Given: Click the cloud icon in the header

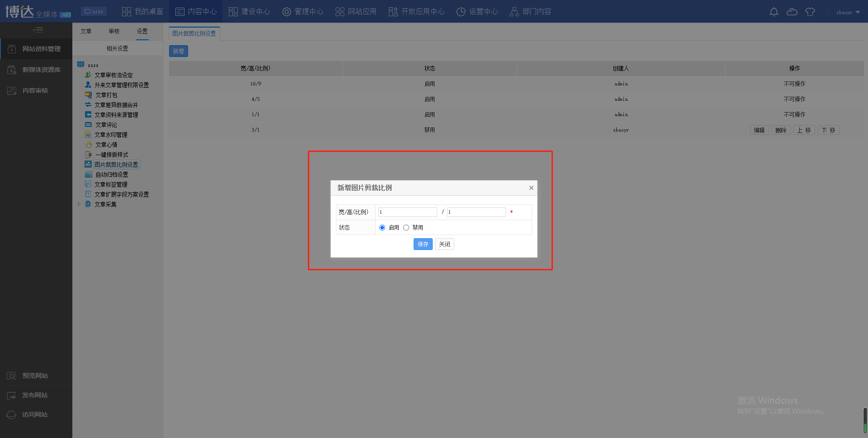Looking at the screenshot, I should pyautogui.click(x=792, y=12).
